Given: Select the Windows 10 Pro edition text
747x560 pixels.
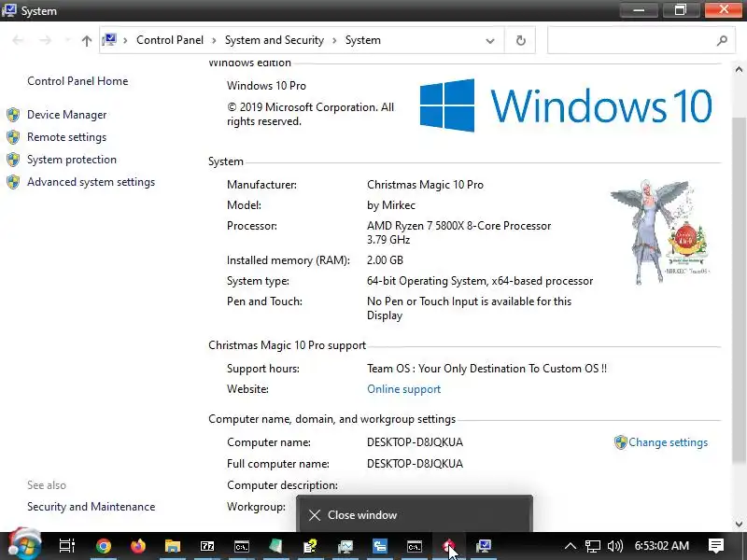Looking at the screenshot, I should pos(266,86).
